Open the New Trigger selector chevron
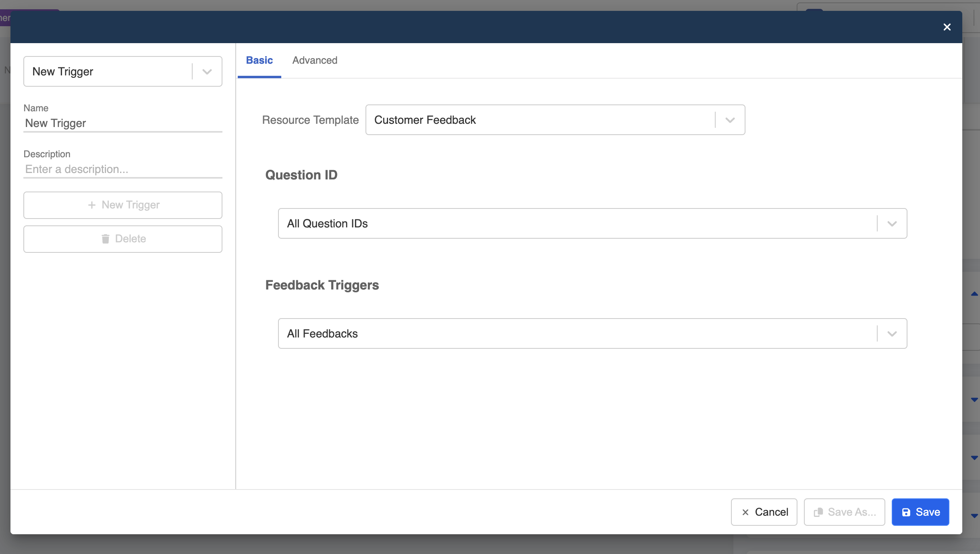This screenshot has height=554, width=980. click(207, 72)
